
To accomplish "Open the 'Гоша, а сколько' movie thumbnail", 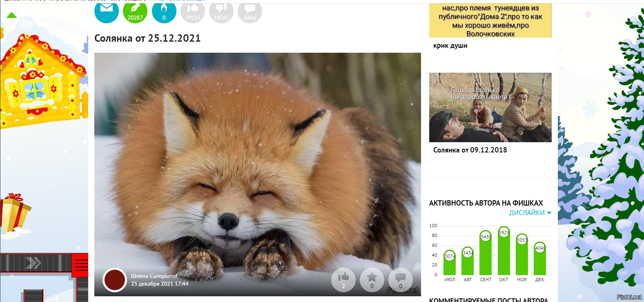I will [490, 107].
